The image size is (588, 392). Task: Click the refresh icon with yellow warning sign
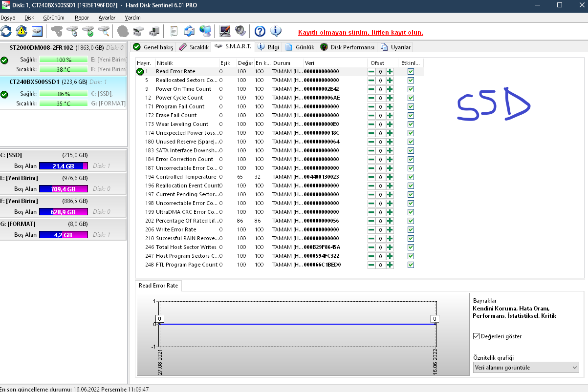click(x=22, y=31)
